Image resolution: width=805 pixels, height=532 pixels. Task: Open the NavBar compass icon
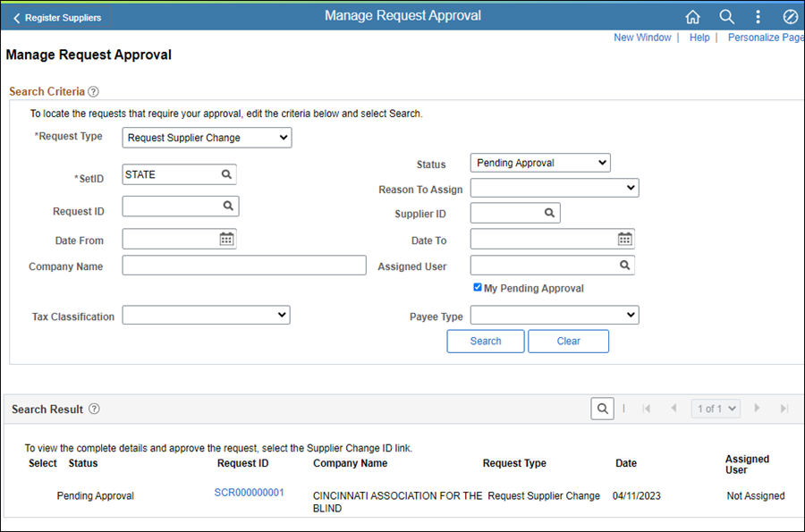790,17
